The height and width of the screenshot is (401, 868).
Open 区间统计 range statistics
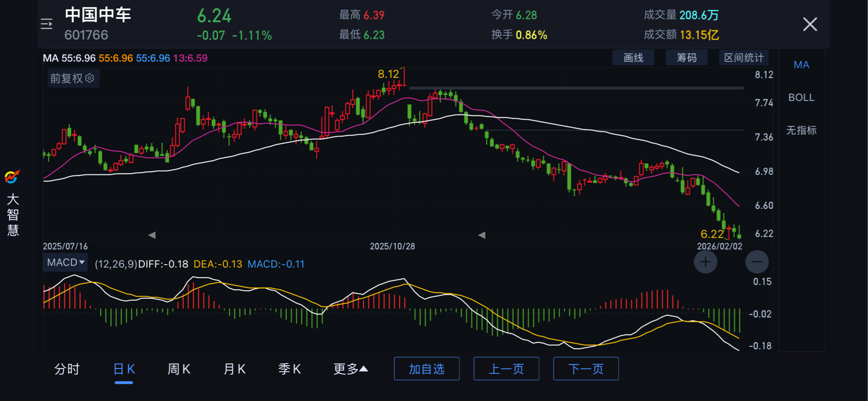point(744,57)
